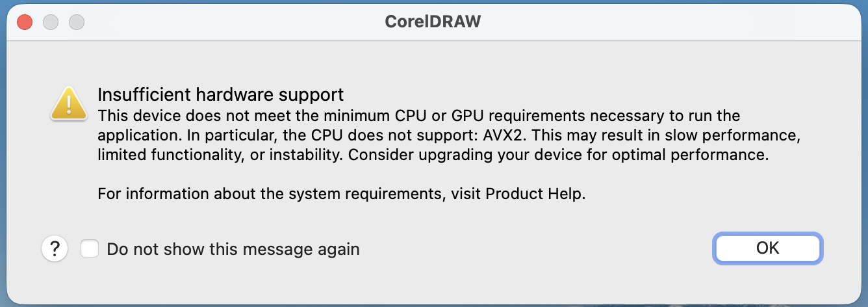The width and height of the screenshot is (868, 307).
Task: Click the "Insufficient hardware support" heading
Action: coord(220,95)
